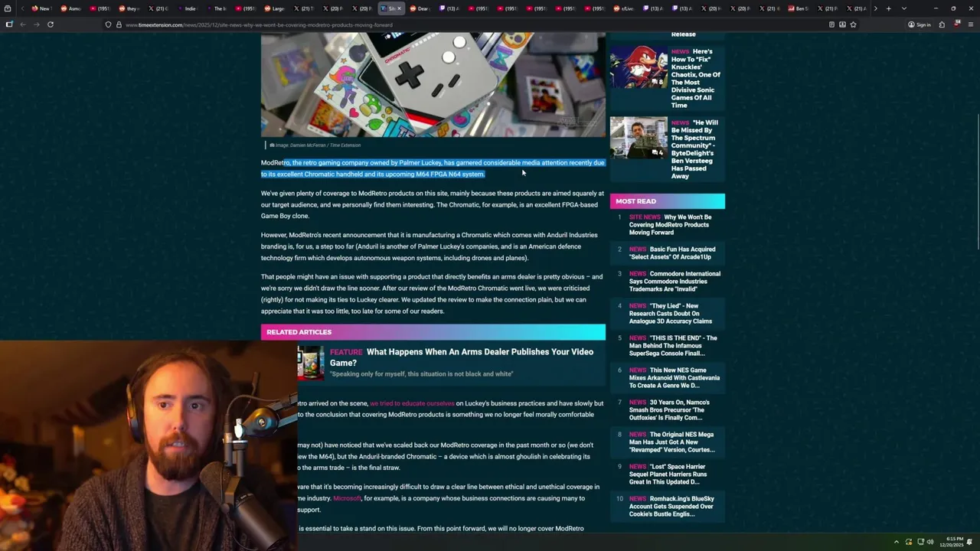980x551 pixels.
Task: Open Ben Versteeg article thumbnail
Action: pyautogui.click(x=639, y=138)
